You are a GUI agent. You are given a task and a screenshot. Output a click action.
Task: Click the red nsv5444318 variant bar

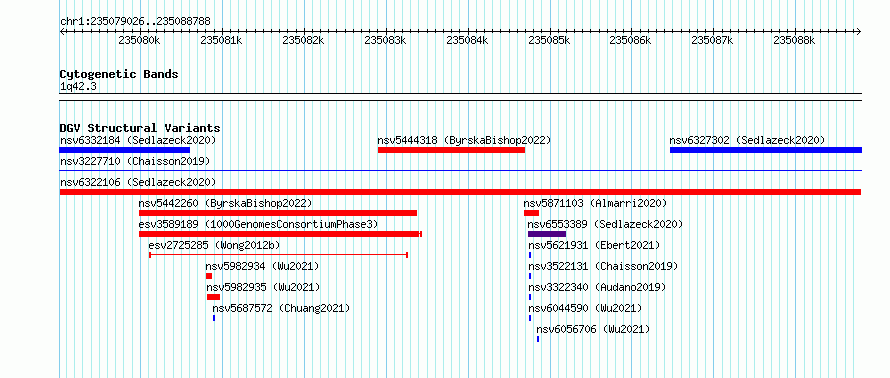[451, 150]
